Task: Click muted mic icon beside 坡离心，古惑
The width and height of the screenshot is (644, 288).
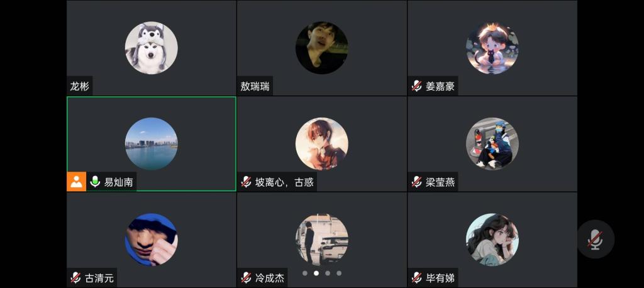Action: (x=246, y=182)
